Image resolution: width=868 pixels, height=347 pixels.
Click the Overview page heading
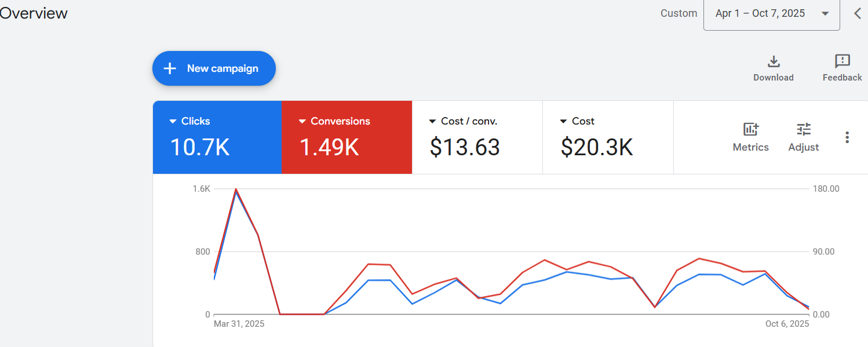coord(34,13)
